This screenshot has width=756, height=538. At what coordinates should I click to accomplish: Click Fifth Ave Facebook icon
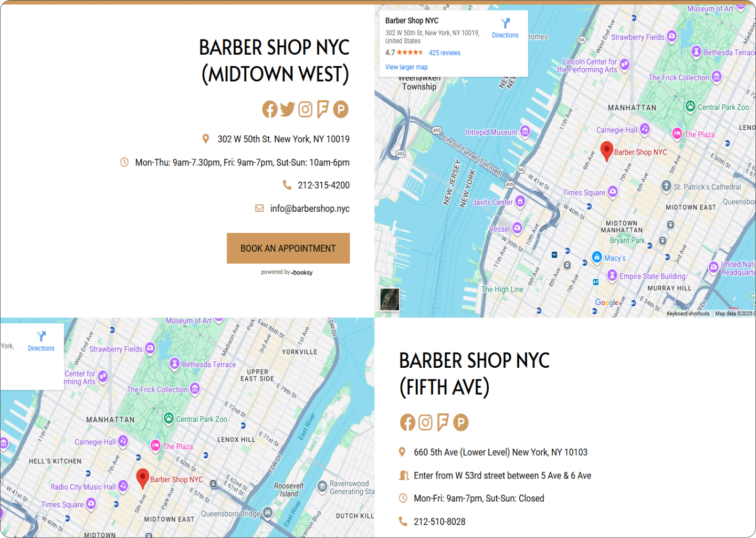click(407, 422)
